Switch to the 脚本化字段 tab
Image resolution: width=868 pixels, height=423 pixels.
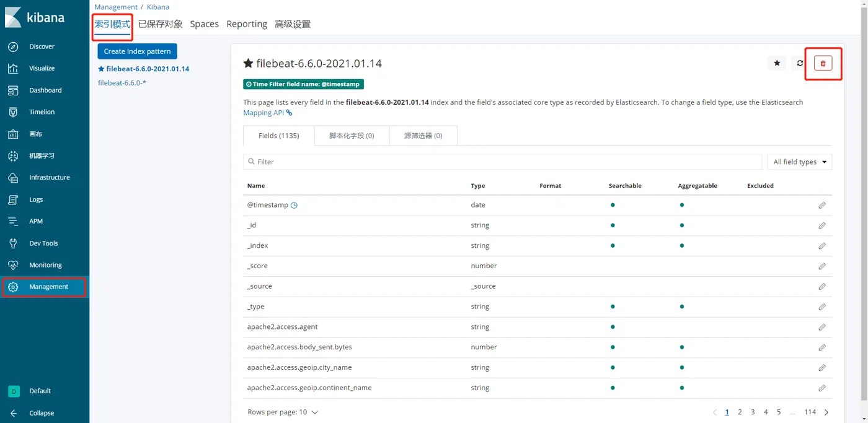(x=352, y=136)
